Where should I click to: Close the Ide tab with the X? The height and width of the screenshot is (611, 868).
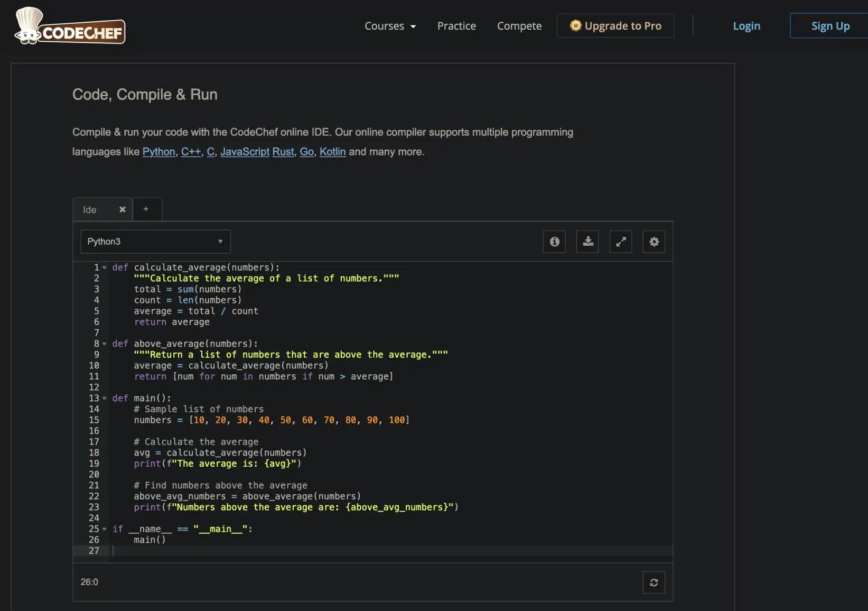122,209
